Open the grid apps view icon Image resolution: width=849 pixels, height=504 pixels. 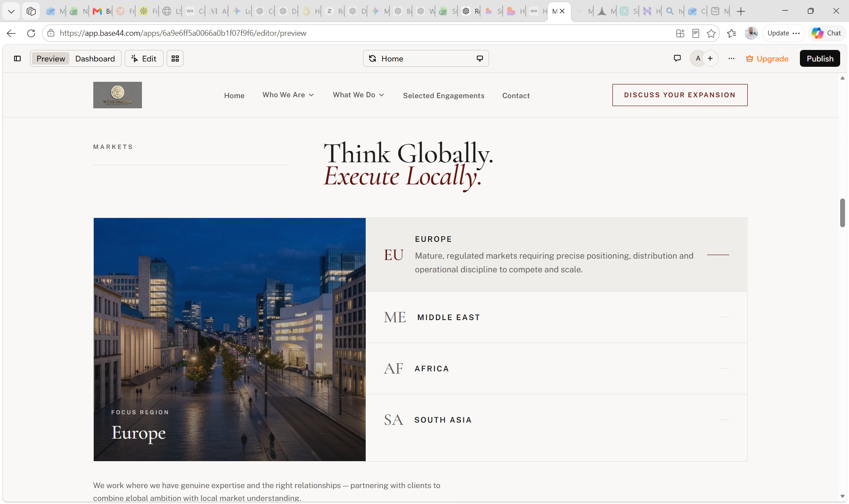pos(175,58)
